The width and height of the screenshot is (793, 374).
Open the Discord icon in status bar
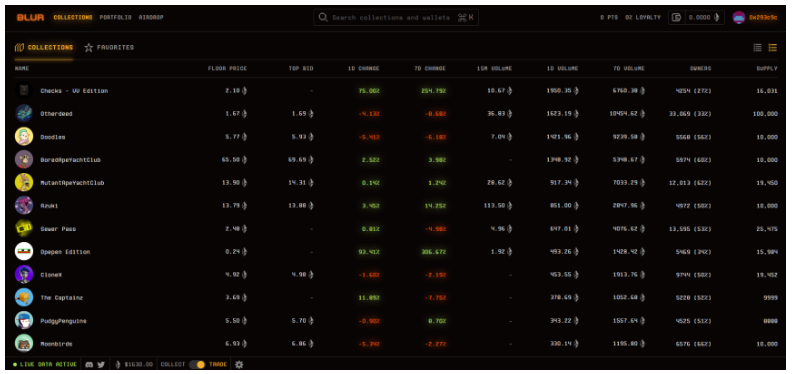pos(90,364)
